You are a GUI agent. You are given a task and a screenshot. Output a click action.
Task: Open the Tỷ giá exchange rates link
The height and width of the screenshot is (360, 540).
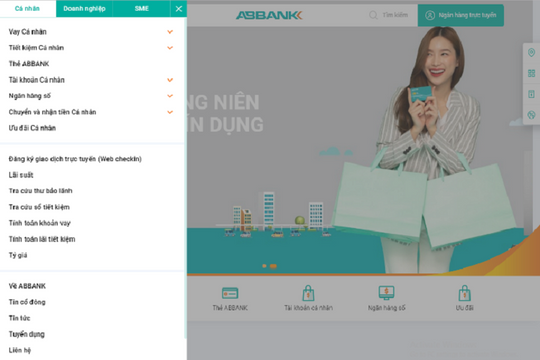click(x=18, y=255)
